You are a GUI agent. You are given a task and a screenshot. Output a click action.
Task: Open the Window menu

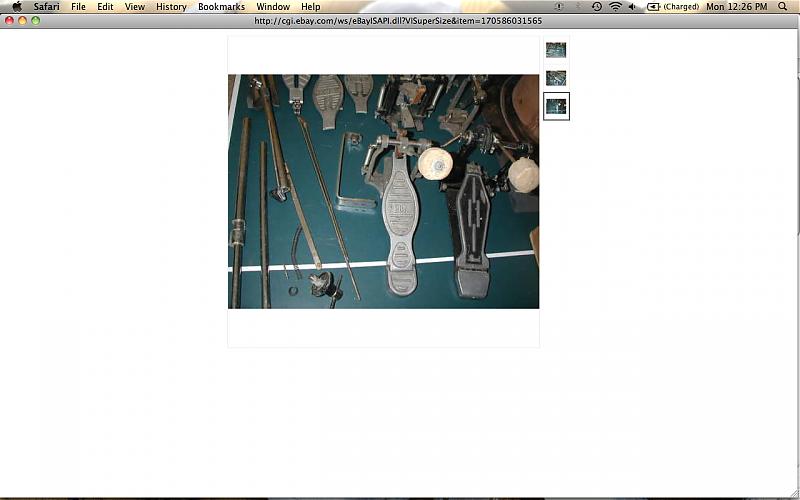(273, 6)
